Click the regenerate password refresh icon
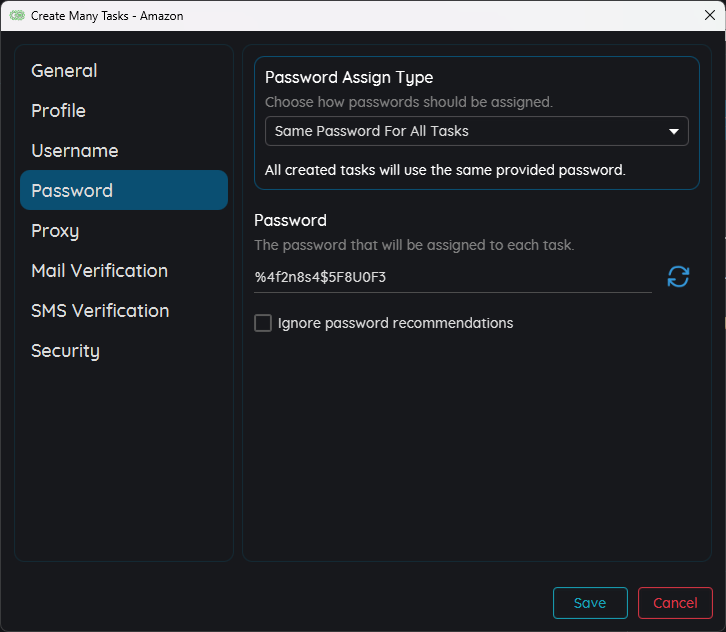 pos(678,277)
